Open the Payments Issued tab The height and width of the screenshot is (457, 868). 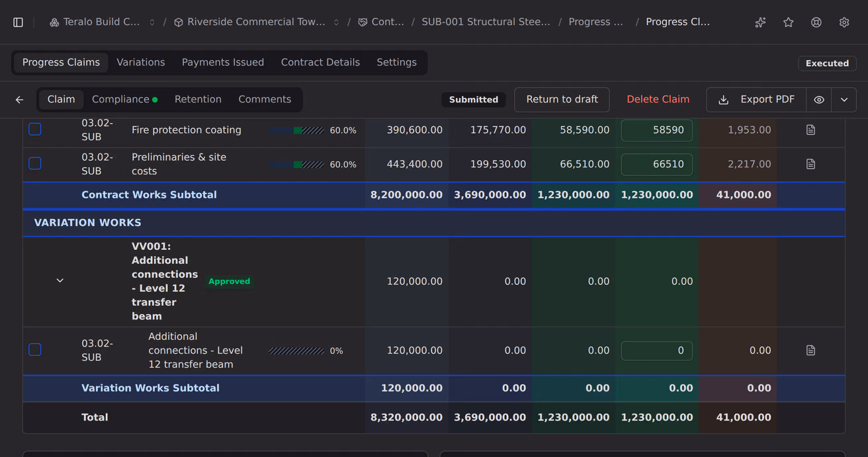[223, 63]
